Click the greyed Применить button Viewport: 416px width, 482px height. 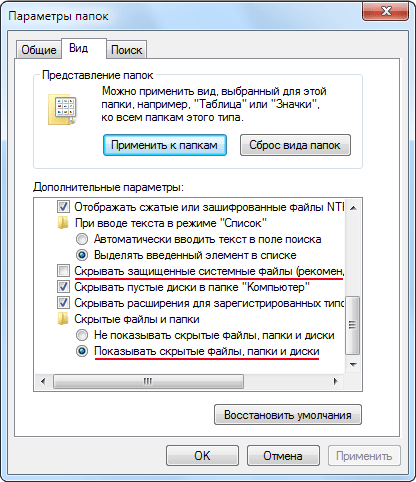[x=364, y=455]
